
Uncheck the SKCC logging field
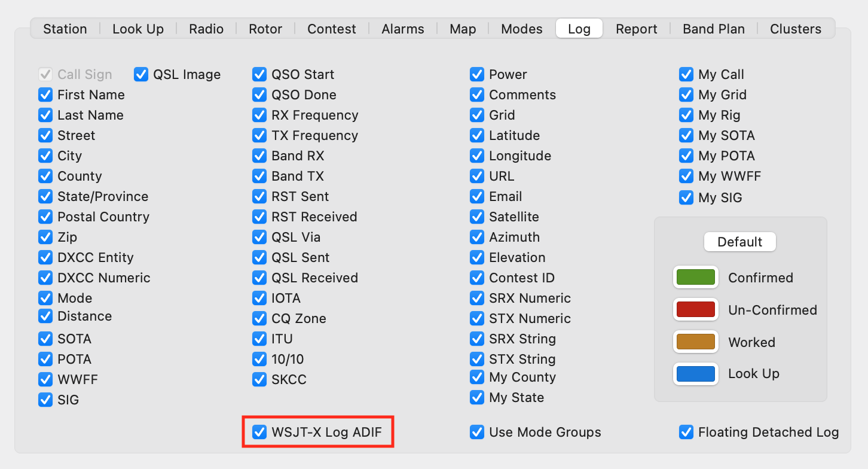(259, 379)
